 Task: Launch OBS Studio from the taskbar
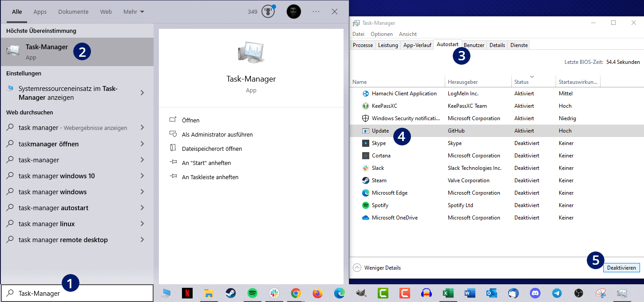579,293
